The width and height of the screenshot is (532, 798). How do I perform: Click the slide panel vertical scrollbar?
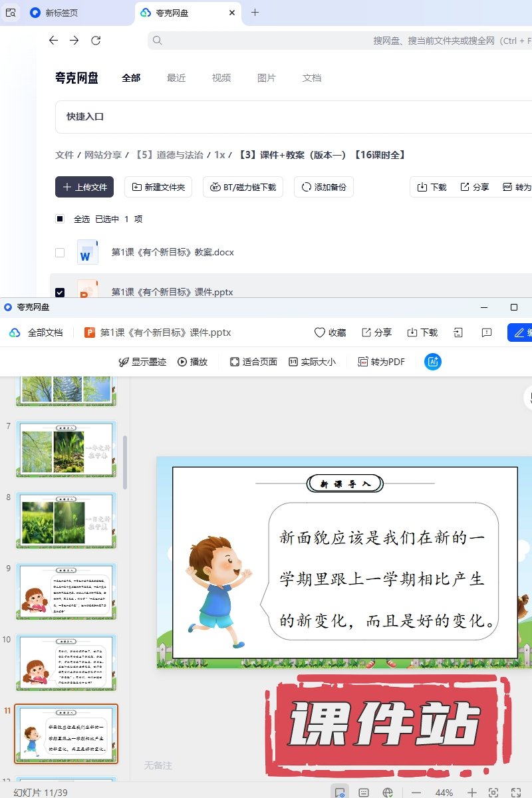tap(124, 462)
